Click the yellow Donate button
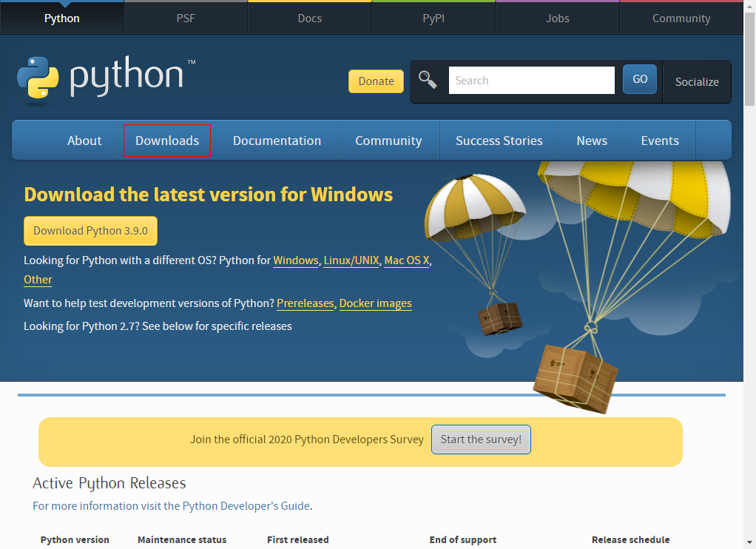Image resolution: width=756 pixels, height=549 pixels. pyautogui.click(x=376, y=81)
